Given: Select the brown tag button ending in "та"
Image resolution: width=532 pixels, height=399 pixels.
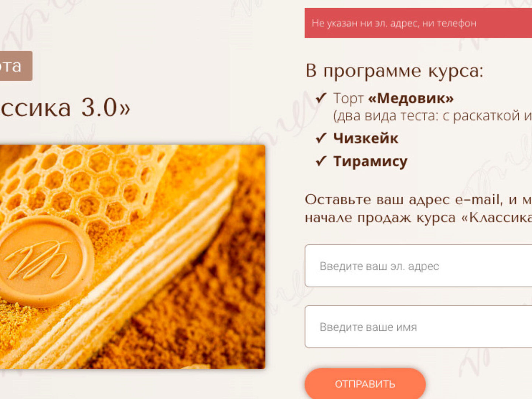Looking at the screenshot, I should click(16, 66).
